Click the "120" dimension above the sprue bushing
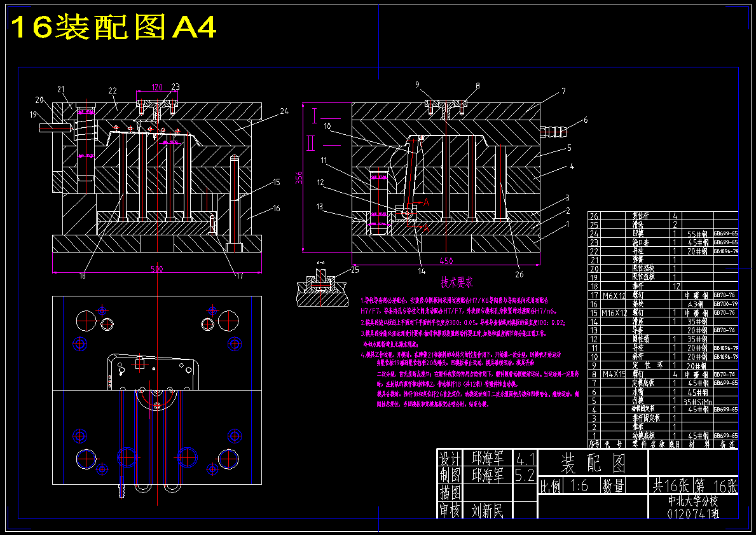 click(156, 87)
